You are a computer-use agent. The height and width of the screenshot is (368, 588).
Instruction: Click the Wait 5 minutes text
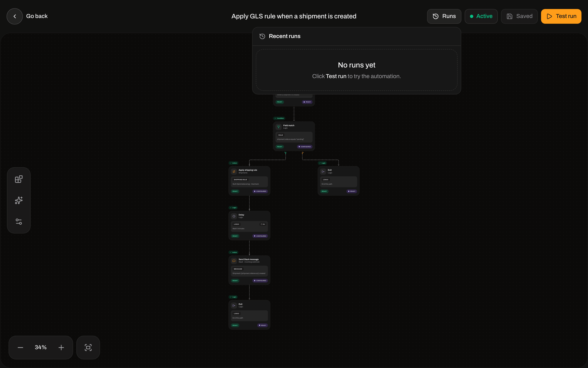pyautogui.click(x=238, y=229)
